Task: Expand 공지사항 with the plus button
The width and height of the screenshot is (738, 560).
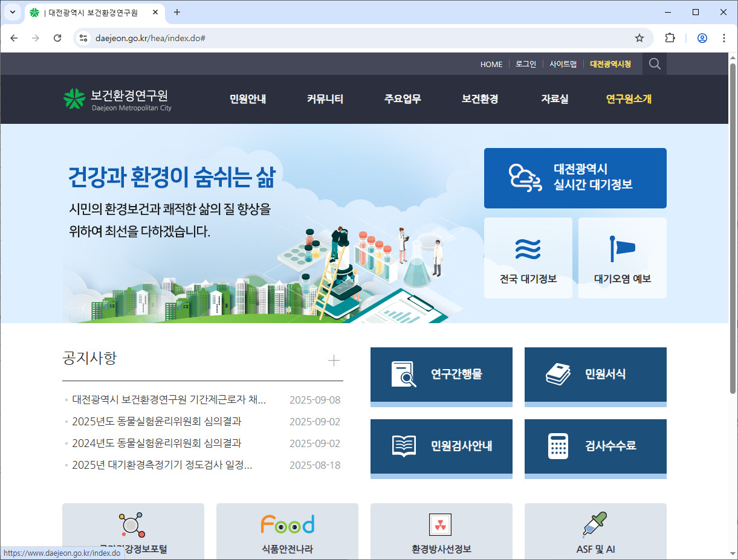Action: click(334, 360)
